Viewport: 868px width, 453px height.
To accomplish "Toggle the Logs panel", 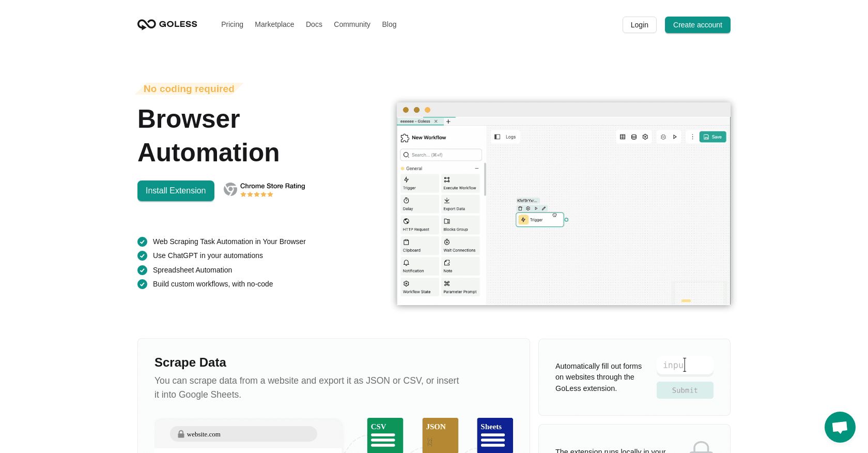I will coord(505,137).
